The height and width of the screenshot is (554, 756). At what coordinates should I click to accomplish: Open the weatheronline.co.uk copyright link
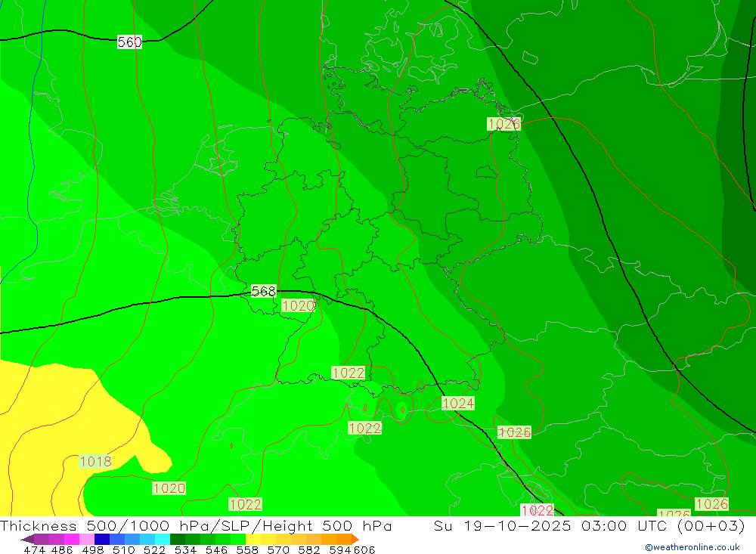coord(692,547)
